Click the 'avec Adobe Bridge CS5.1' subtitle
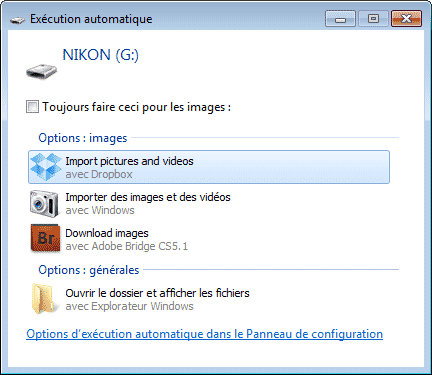432x375 pixels. pos(127,246)
